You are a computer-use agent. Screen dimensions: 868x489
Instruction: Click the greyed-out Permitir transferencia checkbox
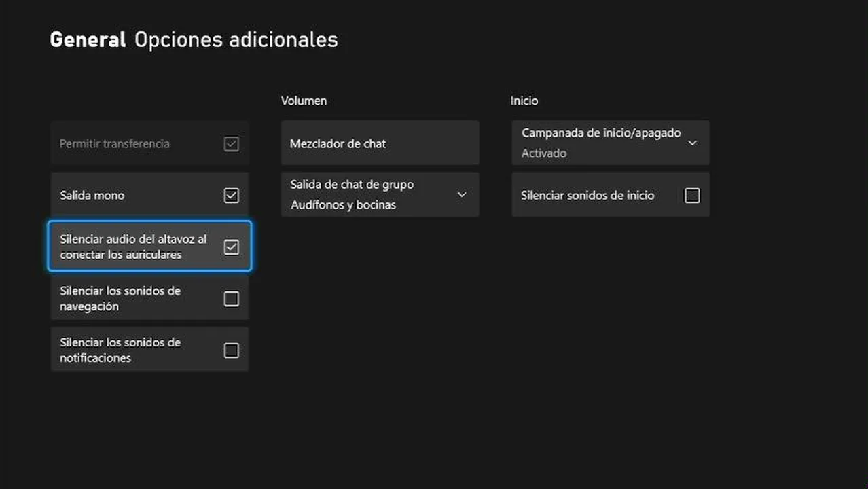coord(232,144)
